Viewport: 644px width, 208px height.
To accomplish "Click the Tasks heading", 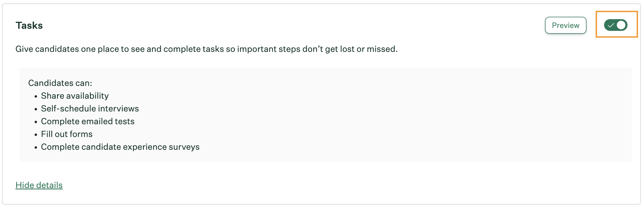I will pos(29,26).
